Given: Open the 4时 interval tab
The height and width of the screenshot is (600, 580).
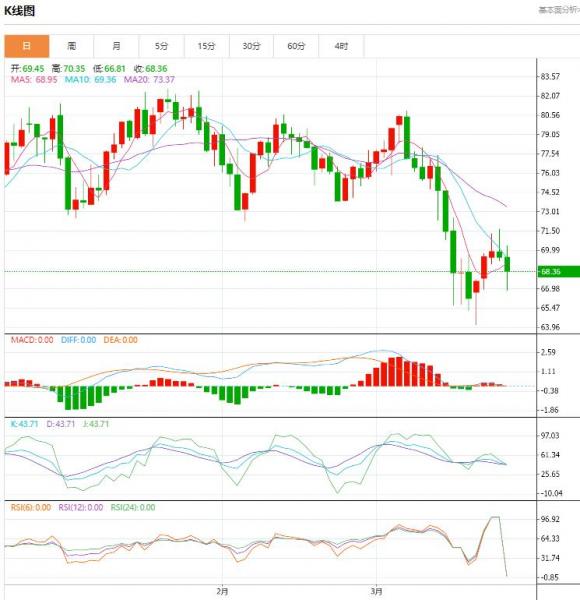Looking at the screenshot, I should tap(341, 46).
